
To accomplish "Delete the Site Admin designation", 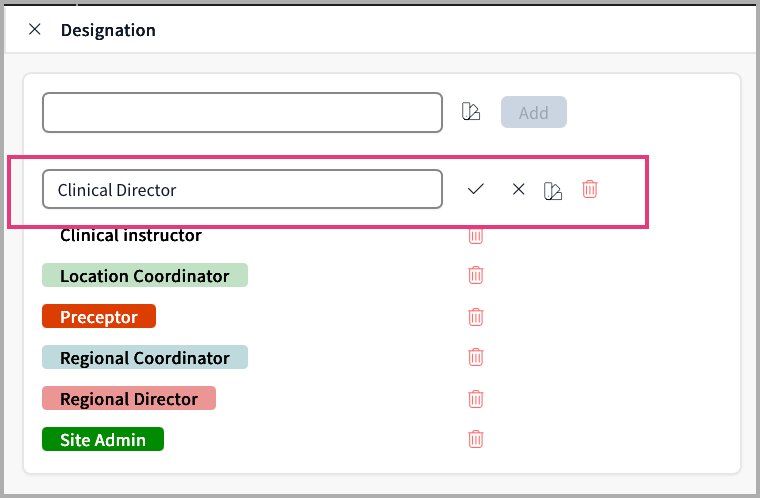I will point(476,439).
